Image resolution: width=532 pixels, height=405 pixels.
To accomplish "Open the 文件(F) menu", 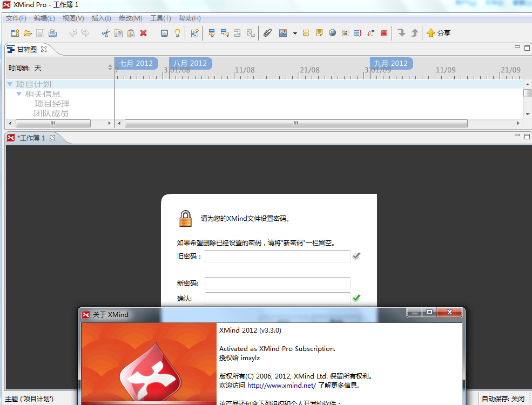I will (16, 18).
